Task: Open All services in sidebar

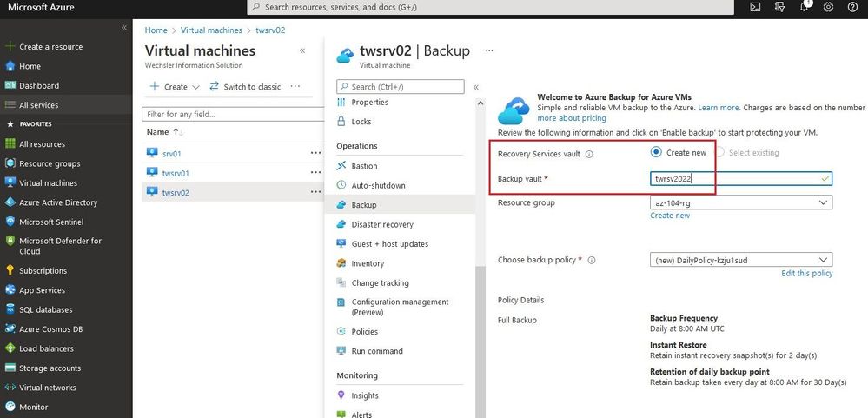Action: [38, 105]
